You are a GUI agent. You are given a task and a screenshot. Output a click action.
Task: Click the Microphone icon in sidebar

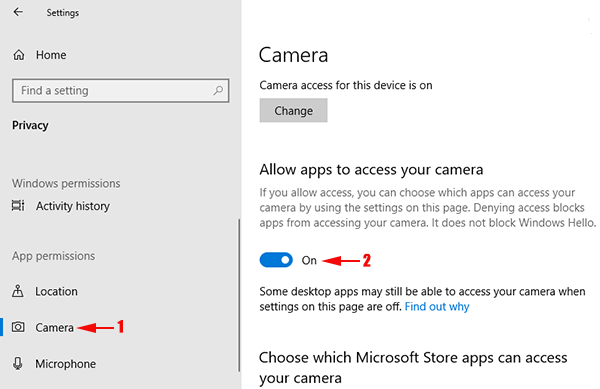coord(18,363)
